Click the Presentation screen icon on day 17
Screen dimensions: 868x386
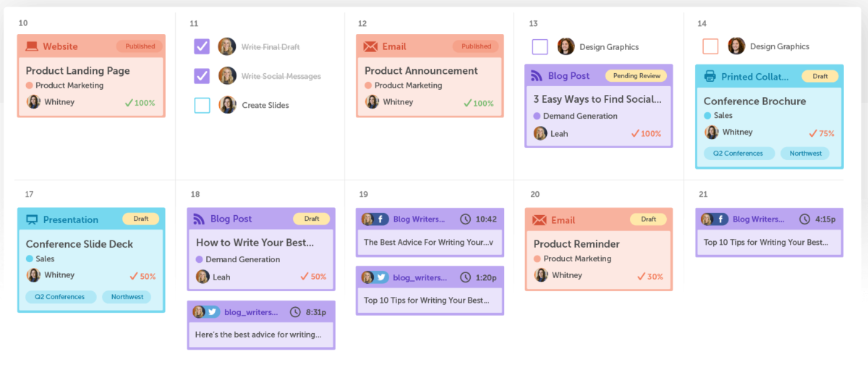coord(32,219)
